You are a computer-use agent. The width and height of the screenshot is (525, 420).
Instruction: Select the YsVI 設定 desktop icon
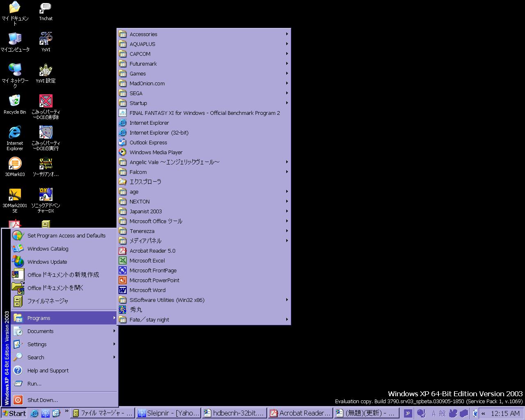point(46,73)
